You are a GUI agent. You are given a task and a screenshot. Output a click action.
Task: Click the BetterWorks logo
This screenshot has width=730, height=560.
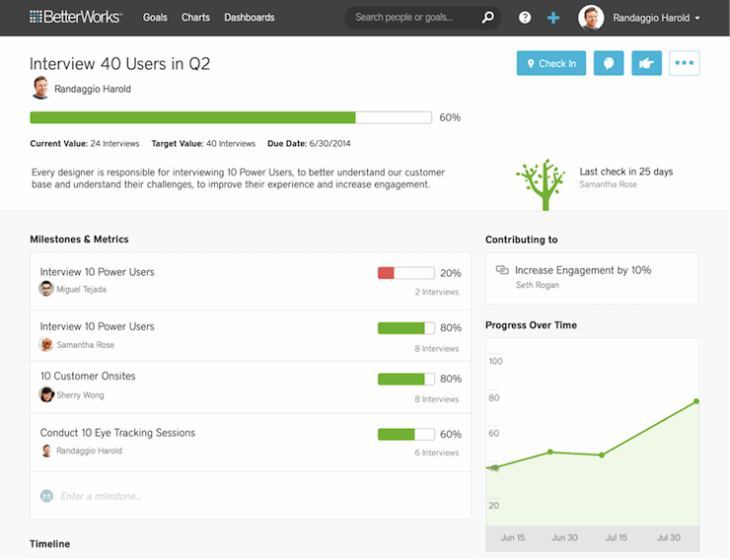click(x=75, y=18)
